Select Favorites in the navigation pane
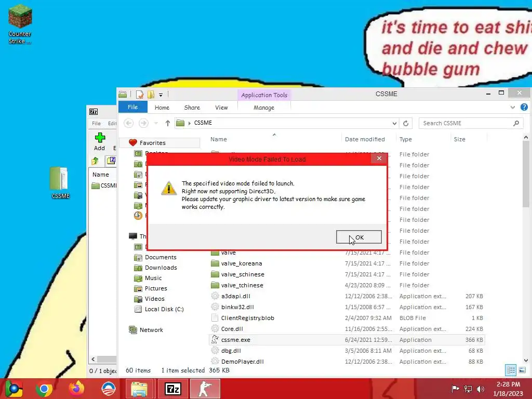Screen dimensions: 532x399 (x=152, y=143)
